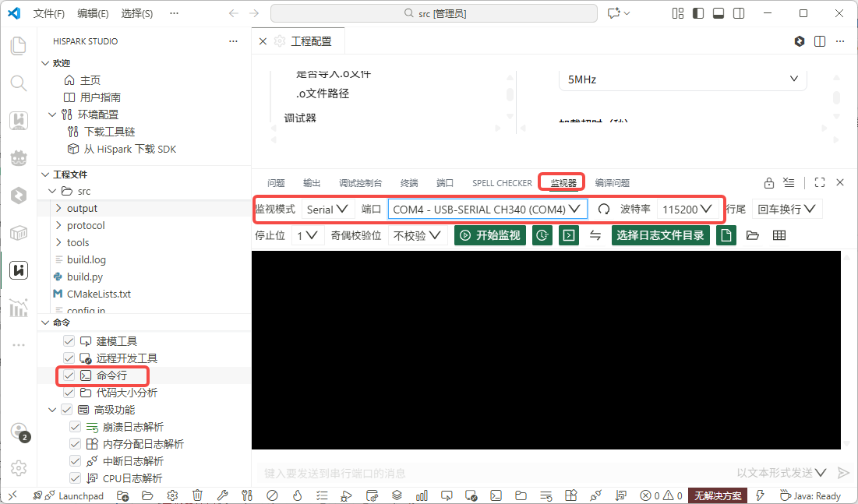Image resolution: width=858 pixels, height=504 pixels.
Task: Clear the monitor output
Action: (789, 182)
